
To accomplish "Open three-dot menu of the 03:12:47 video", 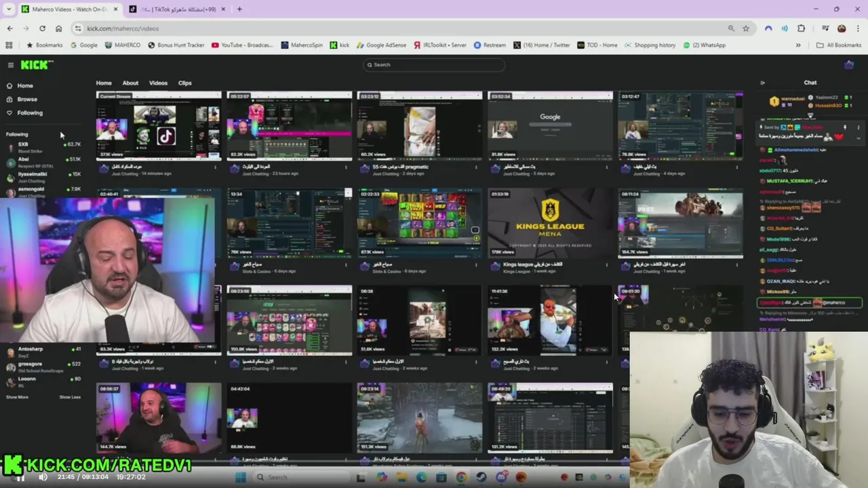I will (x=736, y=167).
